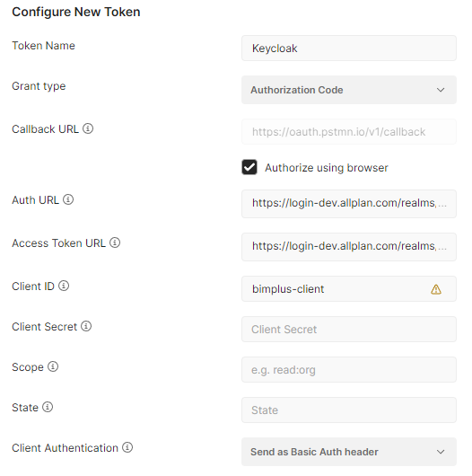Screen dimensions: 472x476
Task: Open the Grant type Authorization Code dropdown
Action: (349, 90)
